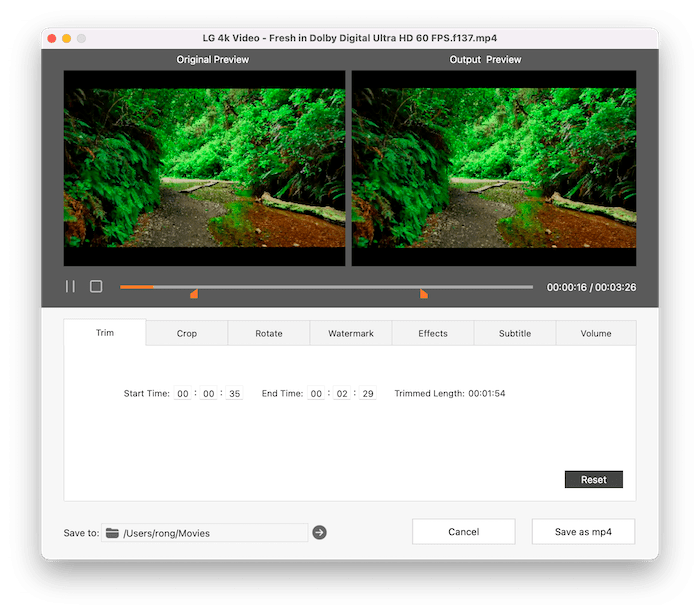This screenshot has width=700, height=614.
Task: Open the output folder with arrow icon
Action: [x=319, y=533]
